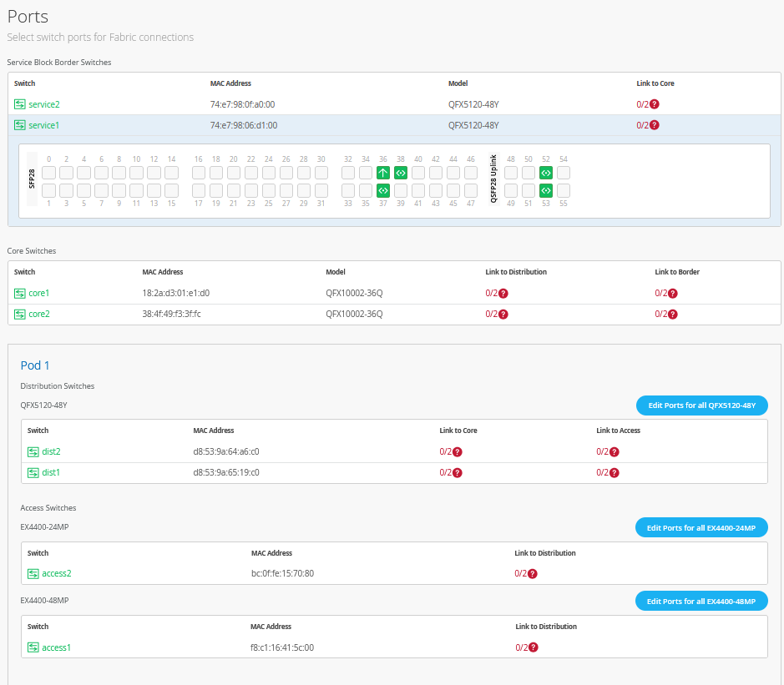
Task: Select QSFP28 uplink port 52
Action: click(546, 173)
